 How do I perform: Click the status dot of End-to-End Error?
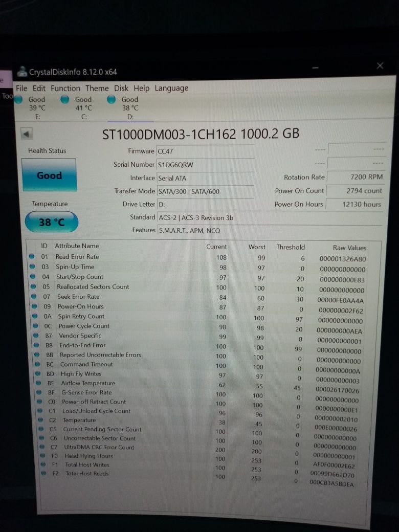[x=37, y=345]
